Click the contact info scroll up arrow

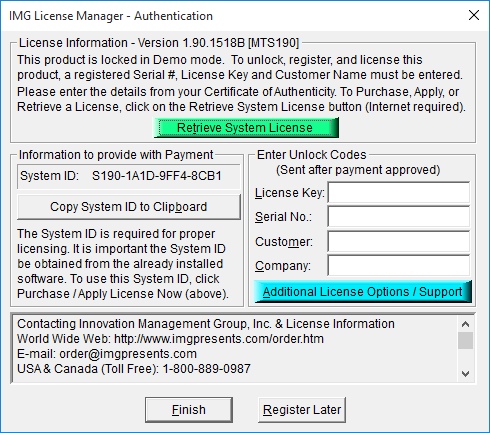point(465,324)
